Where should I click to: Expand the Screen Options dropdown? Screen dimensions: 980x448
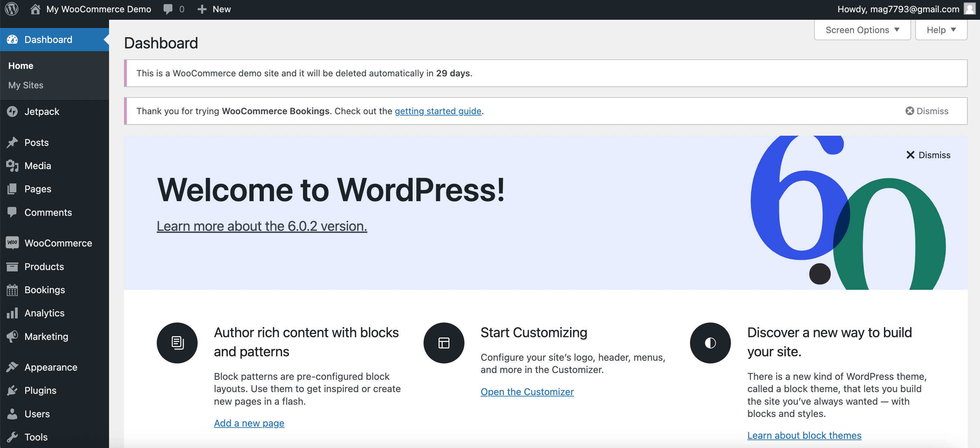click(862, 30)
